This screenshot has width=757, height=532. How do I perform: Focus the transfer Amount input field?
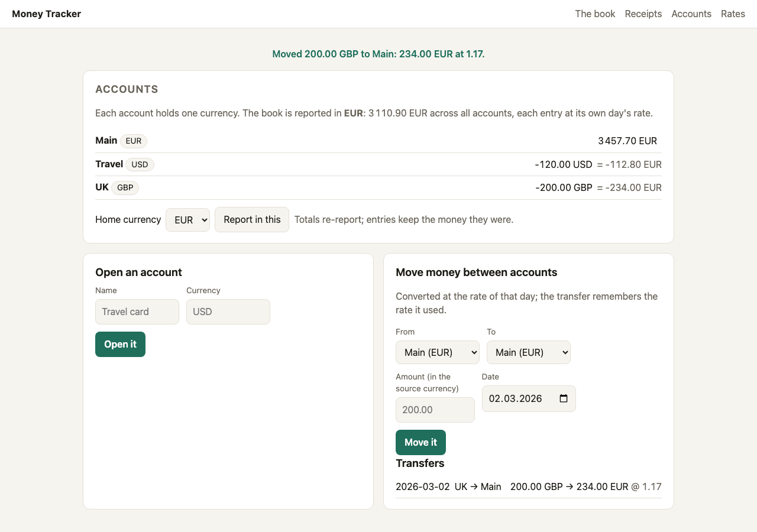pos(435,410)
